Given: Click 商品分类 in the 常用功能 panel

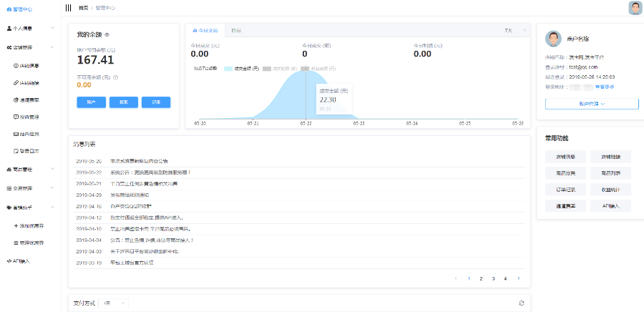Looking at the screenshot, I should tap(565, 173).
